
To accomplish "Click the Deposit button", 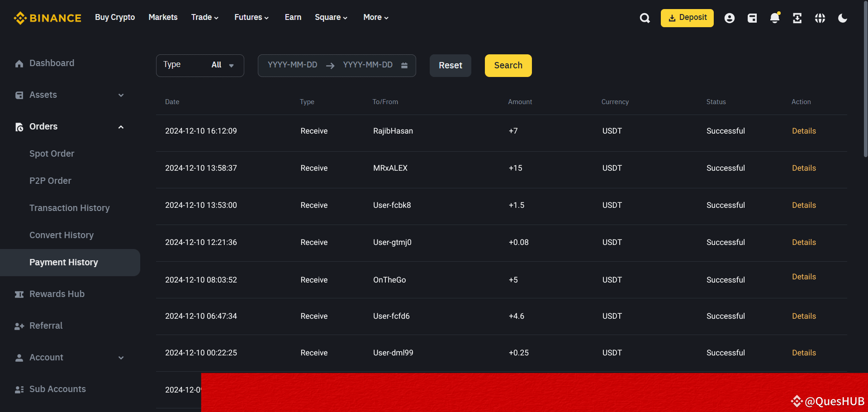I will click(x=687, y=18).
